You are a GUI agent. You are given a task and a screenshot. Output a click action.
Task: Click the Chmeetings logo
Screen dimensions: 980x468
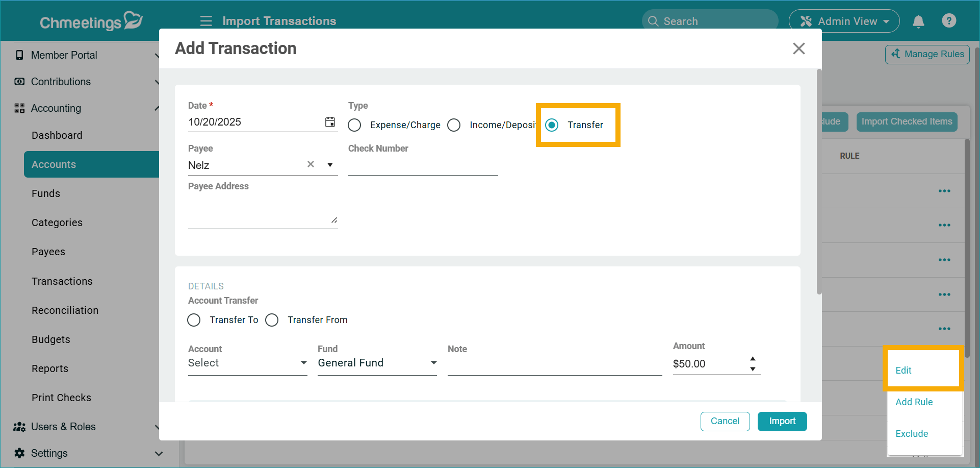pyautogui.click(x=91, y=21)
